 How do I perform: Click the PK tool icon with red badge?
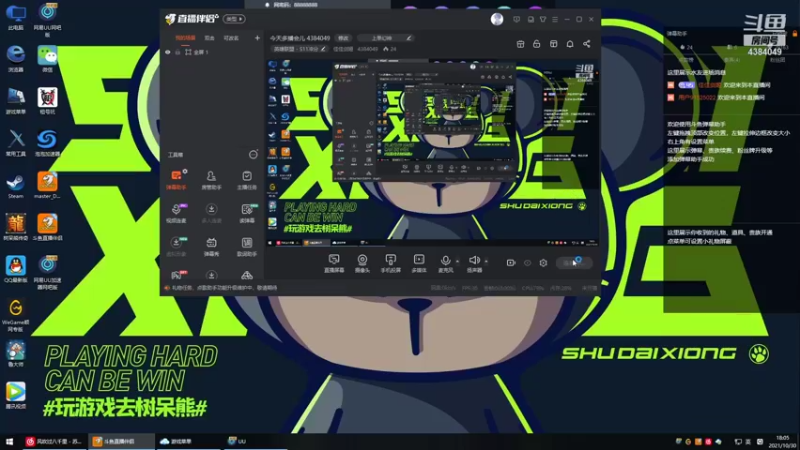(177, 275)
